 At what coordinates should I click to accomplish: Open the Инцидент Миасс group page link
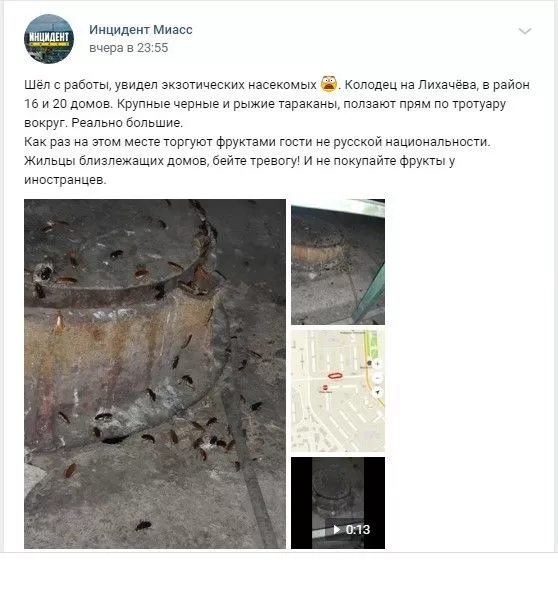[x=141, y=29]
